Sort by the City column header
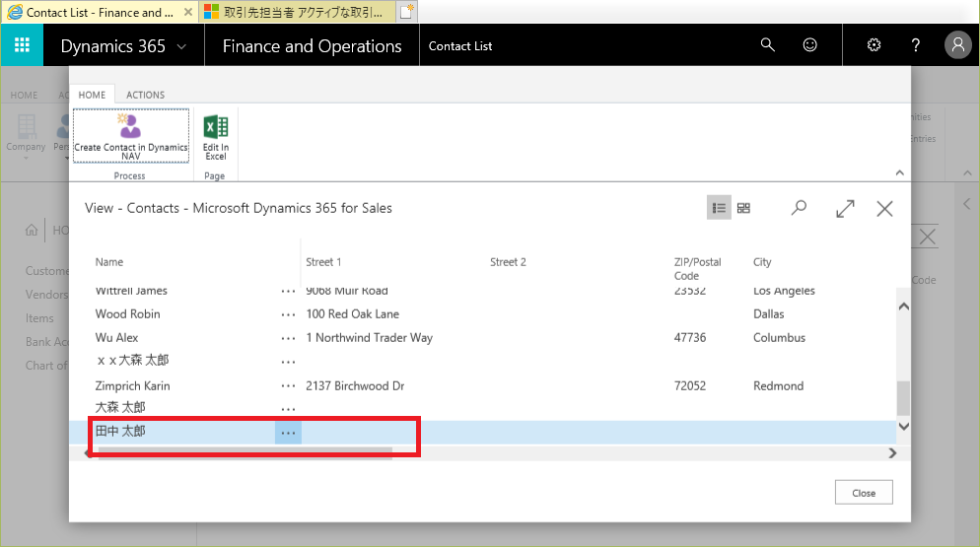 (x=762, y=262)
